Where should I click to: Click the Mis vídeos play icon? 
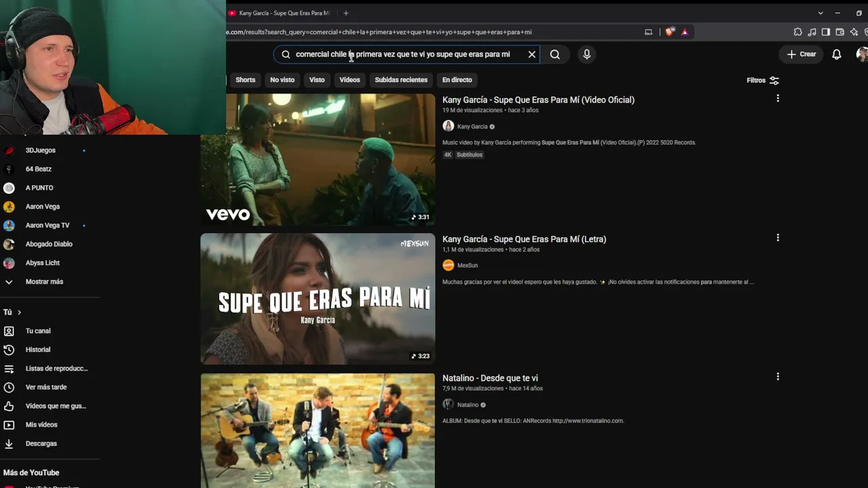9,425
